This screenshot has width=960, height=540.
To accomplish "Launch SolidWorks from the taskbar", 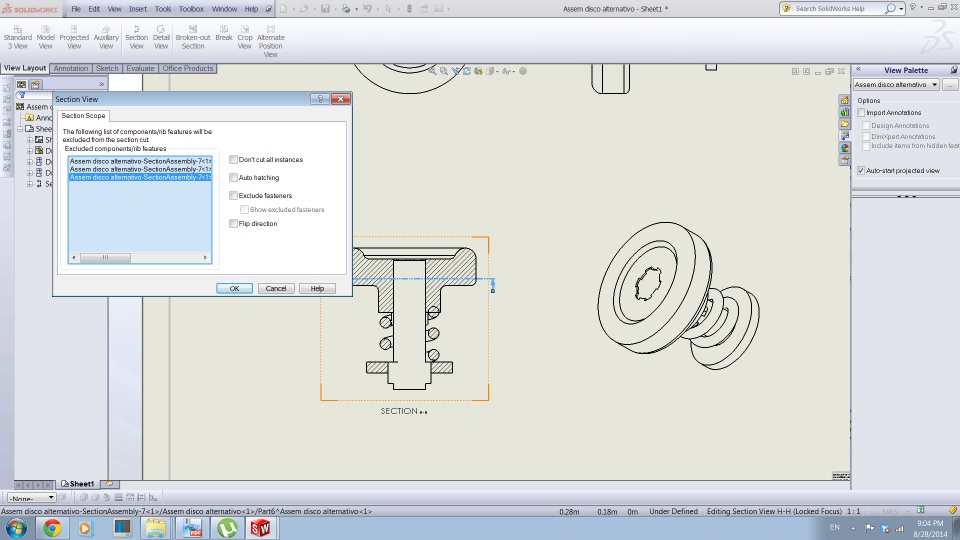I will click(260, 528).
